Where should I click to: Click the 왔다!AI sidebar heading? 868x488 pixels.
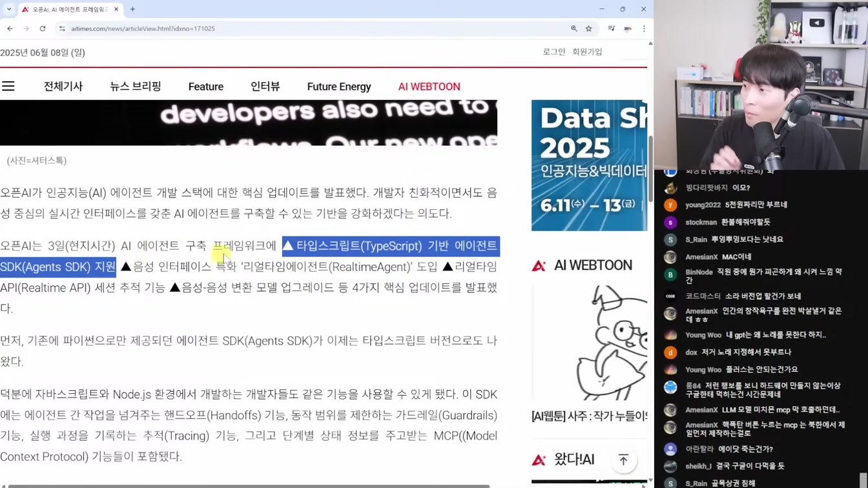pyautogui.click(x=574, y=459)
